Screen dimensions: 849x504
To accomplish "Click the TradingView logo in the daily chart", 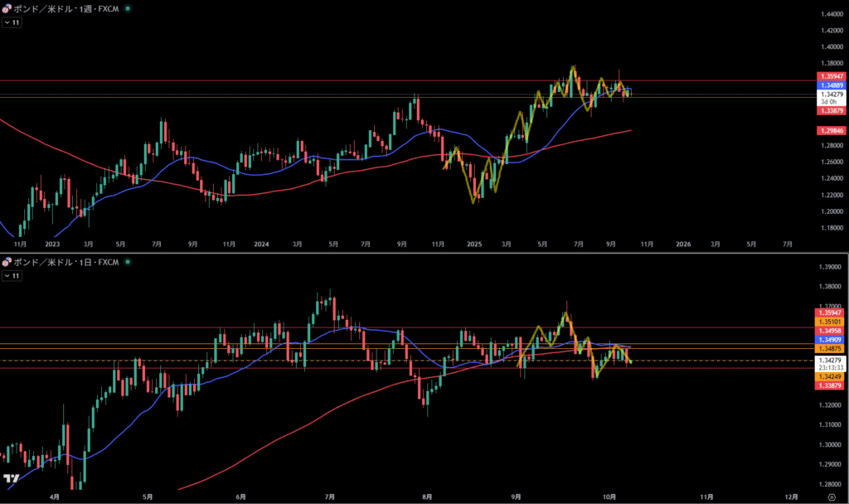I will [x=11, y=479].
